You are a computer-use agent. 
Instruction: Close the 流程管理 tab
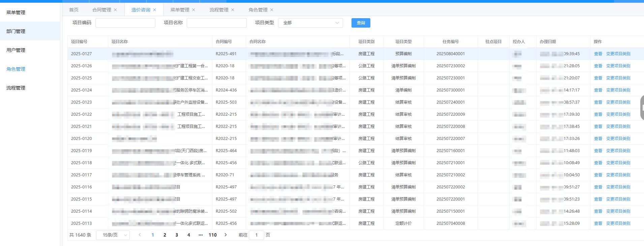[233, 10]
